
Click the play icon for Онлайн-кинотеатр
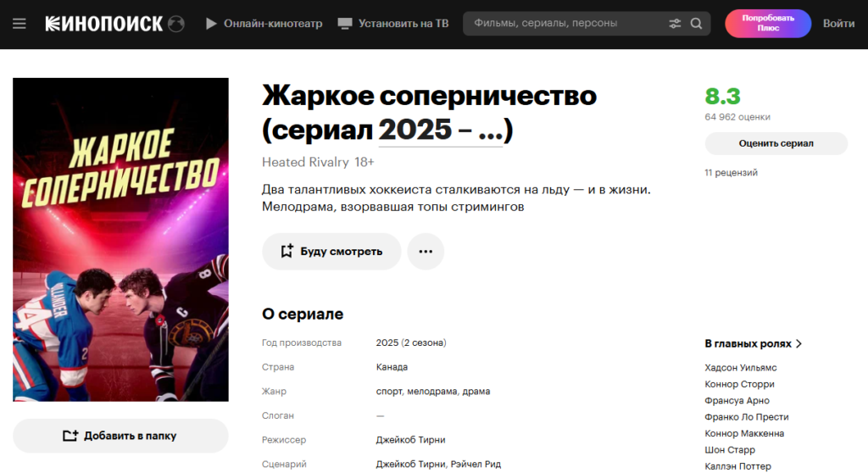click(x=212, y=24)
